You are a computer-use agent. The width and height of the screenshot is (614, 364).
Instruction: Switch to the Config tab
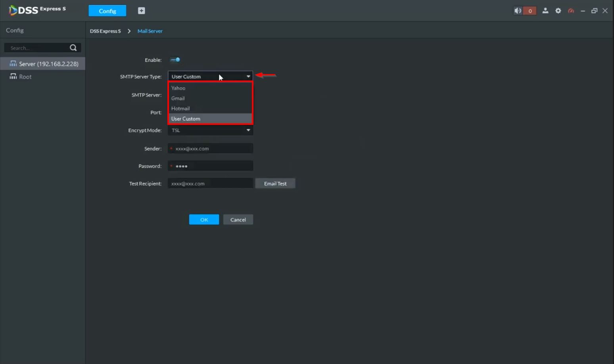[x=107, y=11]
